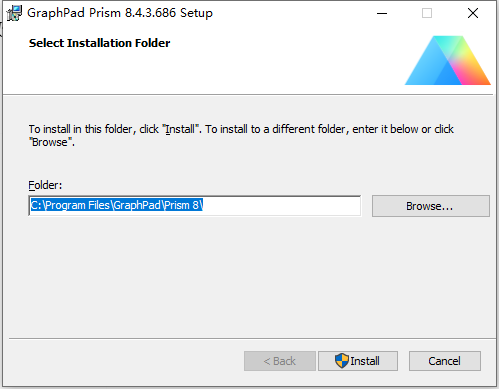
Task: Click the installer icon in title bar
Action: (x=14, y=13)
